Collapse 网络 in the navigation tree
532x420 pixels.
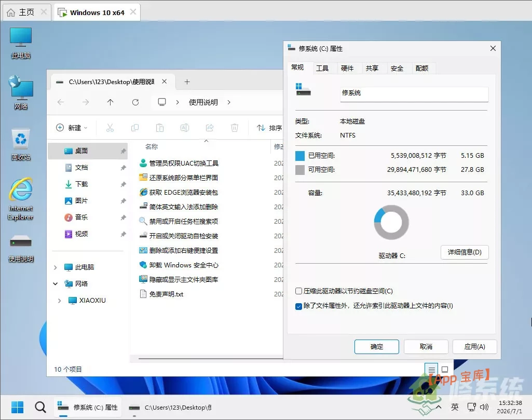tap(56, 283)
